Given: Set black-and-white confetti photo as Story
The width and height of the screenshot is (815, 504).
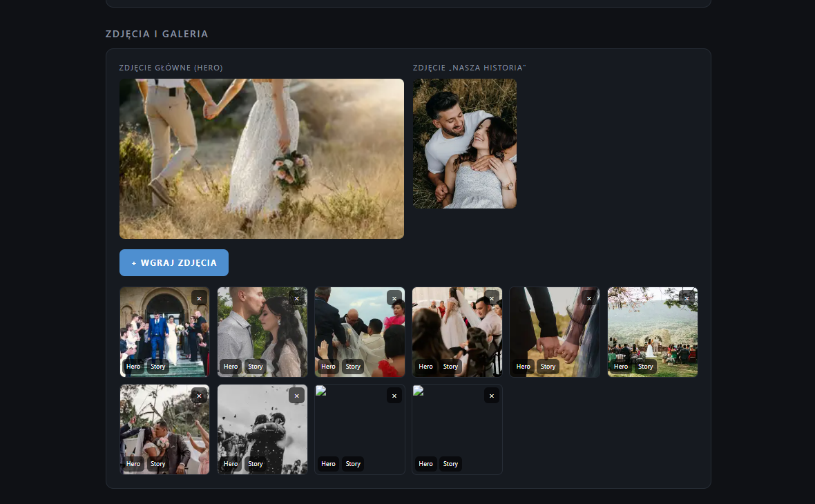Looking at the screenshot, I should tap(256, 464).
